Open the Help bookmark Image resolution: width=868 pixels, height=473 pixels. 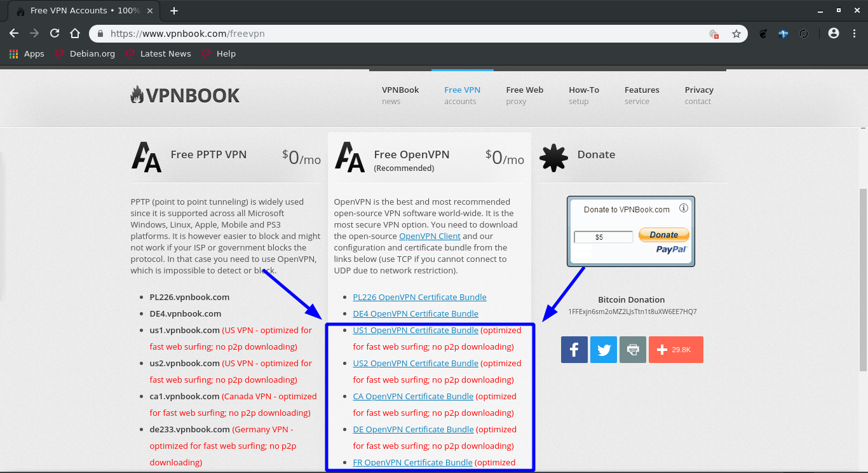point(219,54)
